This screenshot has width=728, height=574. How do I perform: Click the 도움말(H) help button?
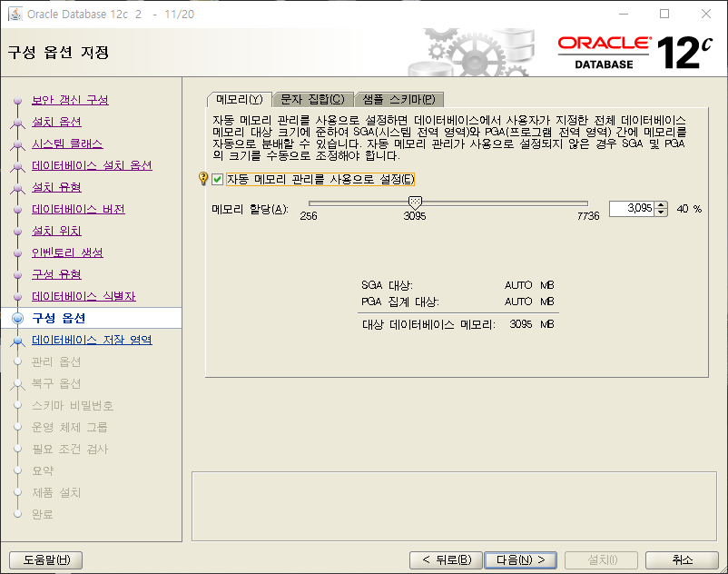[x=46, y=560]
